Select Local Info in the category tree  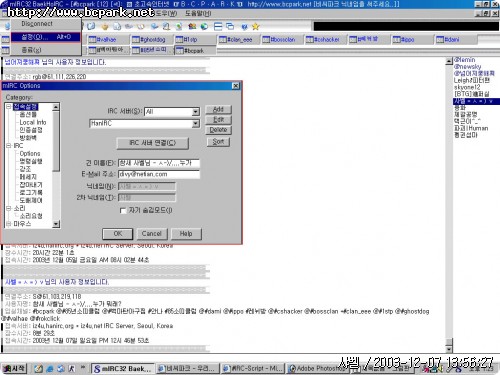click(x=33, y=122)
